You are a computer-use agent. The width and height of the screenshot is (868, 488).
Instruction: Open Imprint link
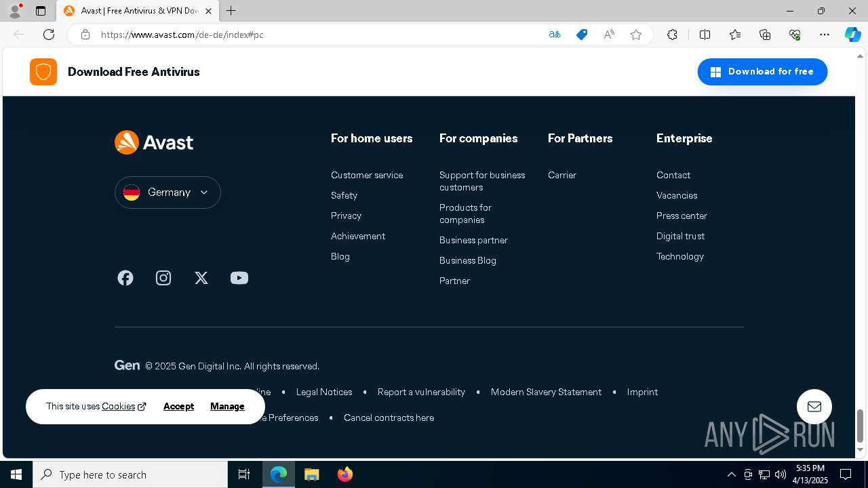click(642, 392)
